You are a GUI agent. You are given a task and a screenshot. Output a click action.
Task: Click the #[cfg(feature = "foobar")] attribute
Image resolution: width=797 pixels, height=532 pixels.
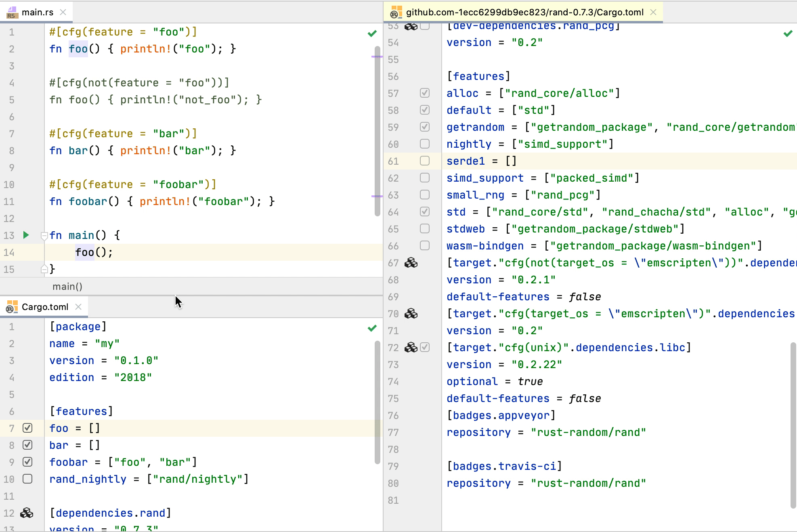pos(133,184)
